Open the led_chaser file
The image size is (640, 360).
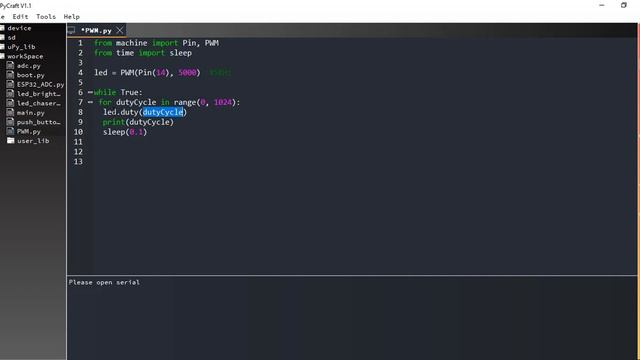tap(39, 103)
